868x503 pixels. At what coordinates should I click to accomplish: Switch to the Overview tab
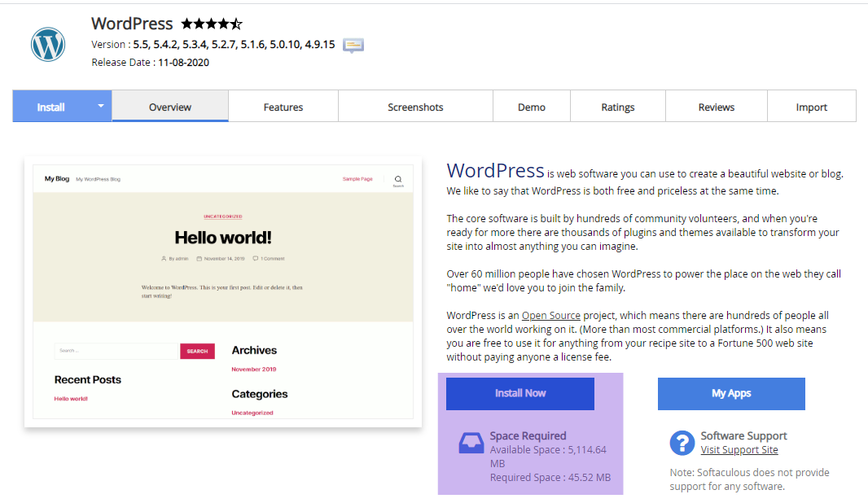(170, 107)
